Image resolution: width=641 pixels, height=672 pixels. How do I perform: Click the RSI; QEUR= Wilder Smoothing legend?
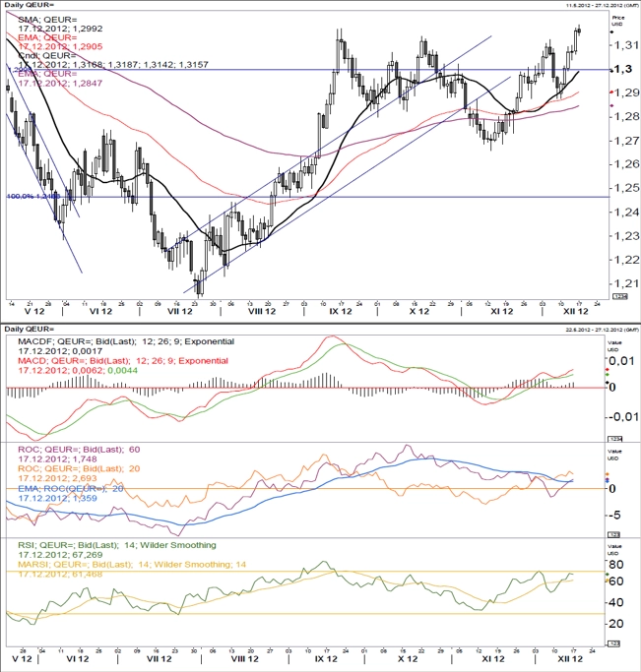[x=116, y=545]
